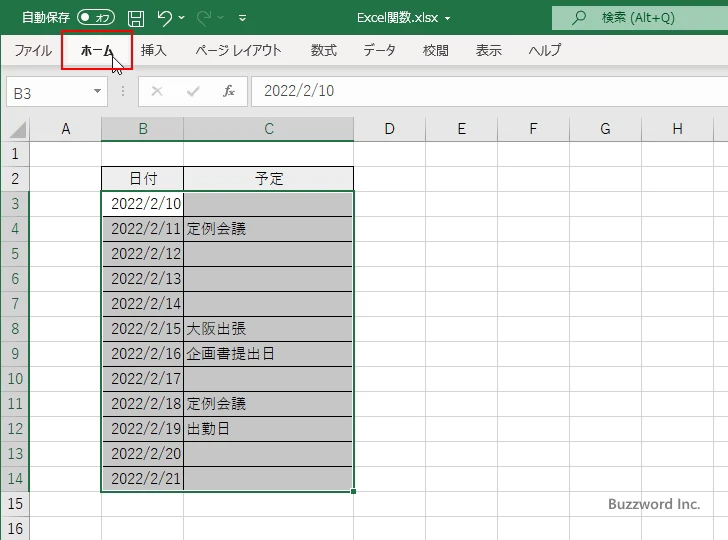The height and width of the screenshot is (540, 728).
Task: Select column G header
Action: pos(605,129)
